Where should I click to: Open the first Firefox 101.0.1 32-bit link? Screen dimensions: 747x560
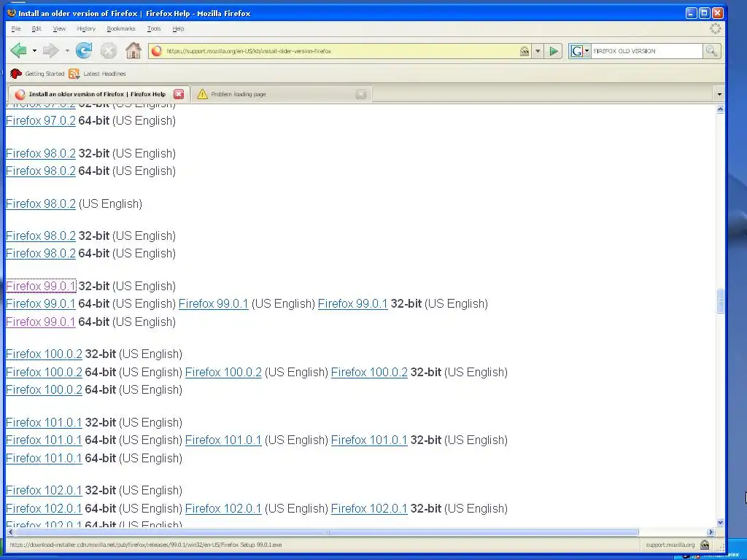click(44, 422)
